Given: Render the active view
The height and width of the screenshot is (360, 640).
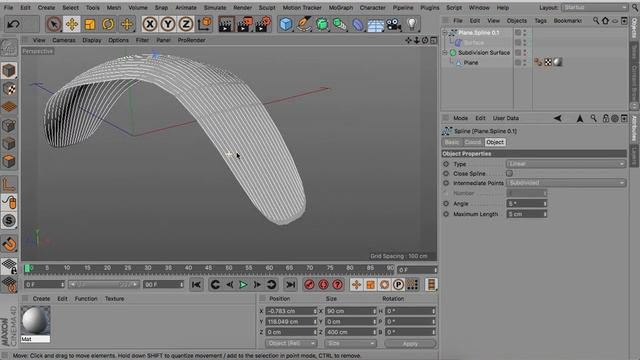Looking at the screenshot, I should tap(226, 24).
